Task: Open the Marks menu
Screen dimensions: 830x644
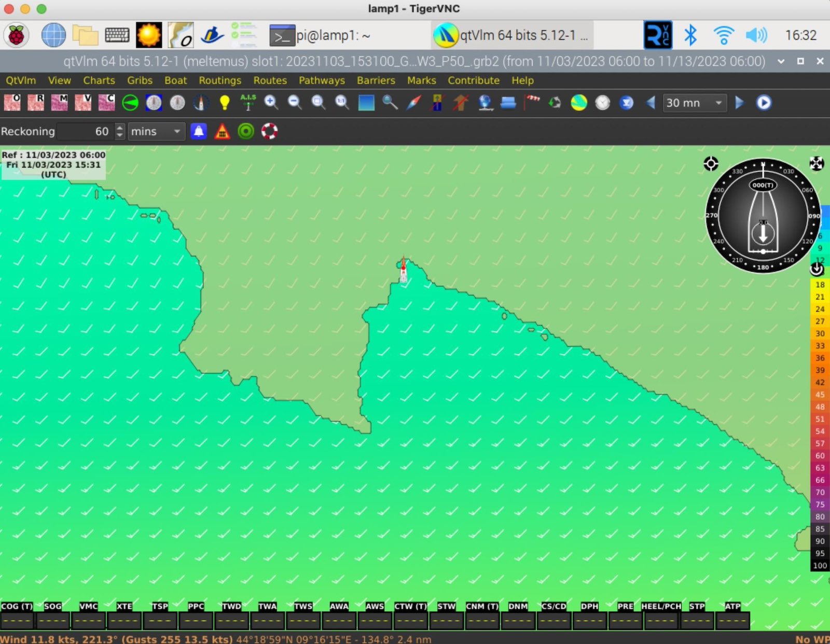Action: click(x=421, y=80)
